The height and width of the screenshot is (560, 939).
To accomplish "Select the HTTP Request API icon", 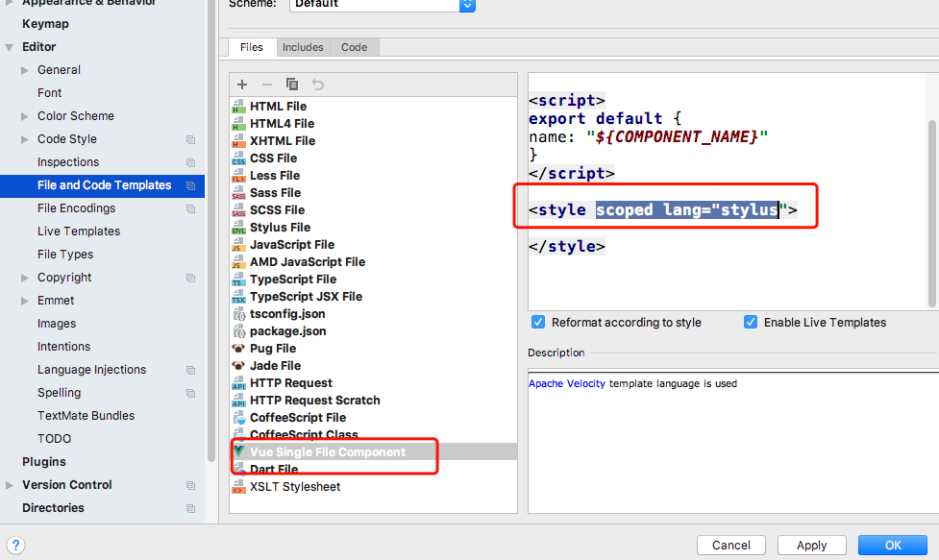I will click(x=238, y=383).
